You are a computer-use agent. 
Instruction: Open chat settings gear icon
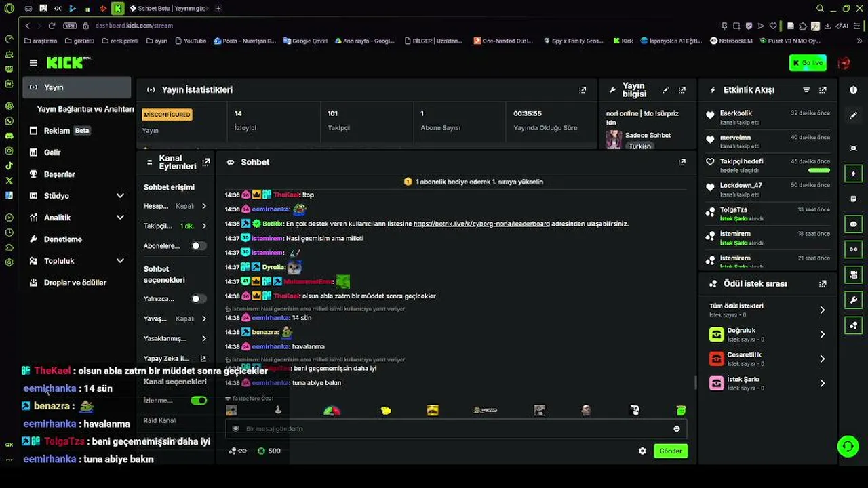coord(642,451)
